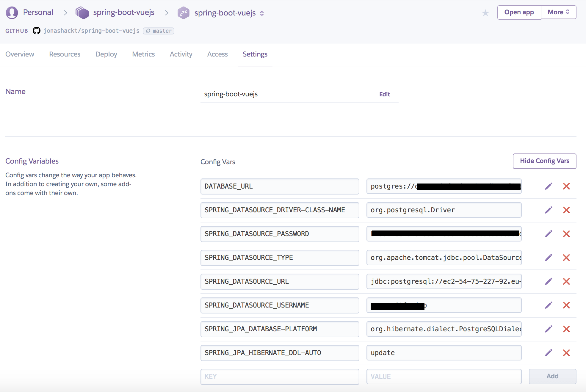Image resolution: width=586 pixels, height=392 pixels.
Task: Click the edit icon for SPRING_DATASOURCE_PASSWORD
Action: (x=548, y=234)
